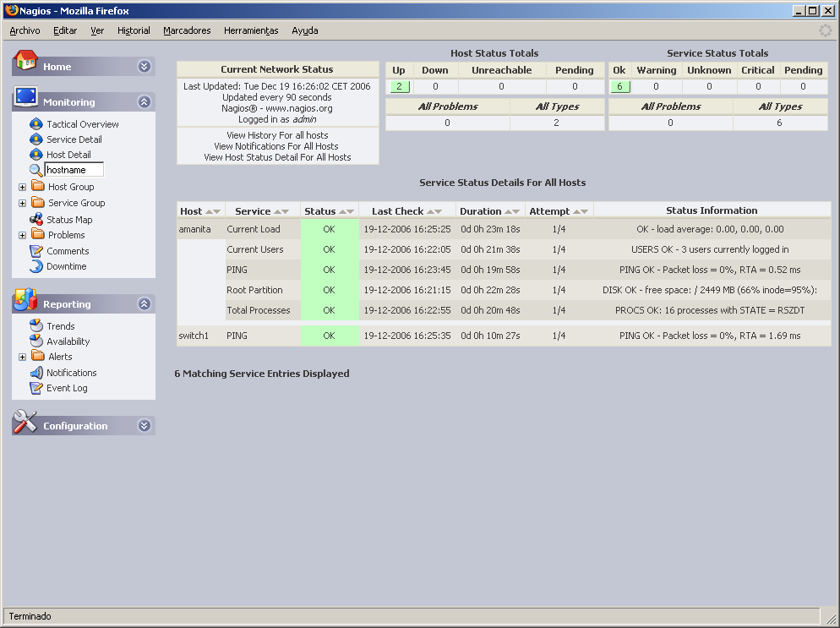
Task: Click Service Status All Problems header
Action: [671, 106]
